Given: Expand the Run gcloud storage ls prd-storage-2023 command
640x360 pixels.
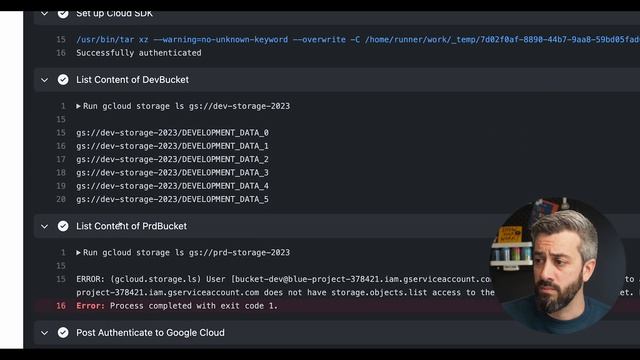Looking at the screenshot, I should pos(78,253).
